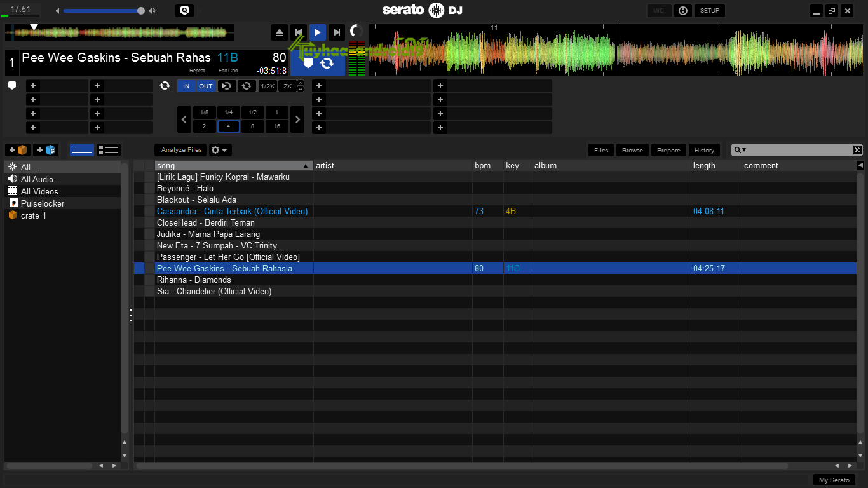
Task: Sort by the bpm column header
Action: pos(488,165)
